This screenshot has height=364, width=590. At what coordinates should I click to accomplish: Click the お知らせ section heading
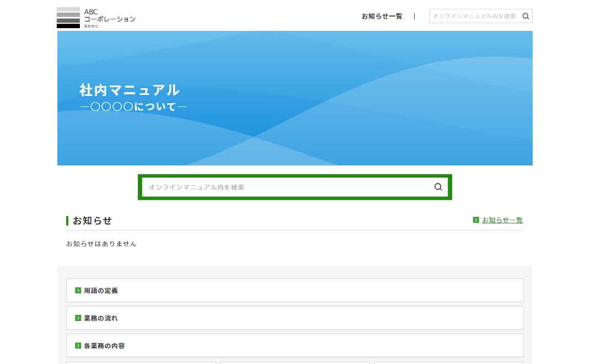point(92,221)
